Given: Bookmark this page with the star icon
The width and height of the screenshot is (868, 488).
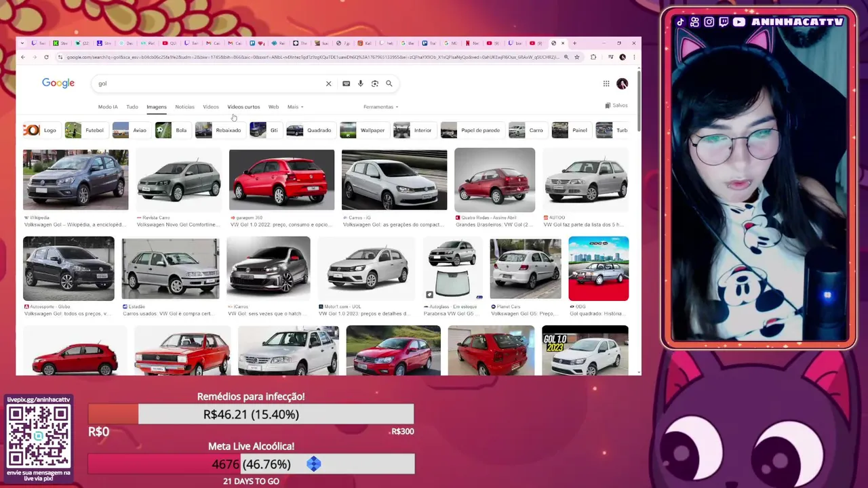Looking at the screenshot, I should click(x=577, y=57).
